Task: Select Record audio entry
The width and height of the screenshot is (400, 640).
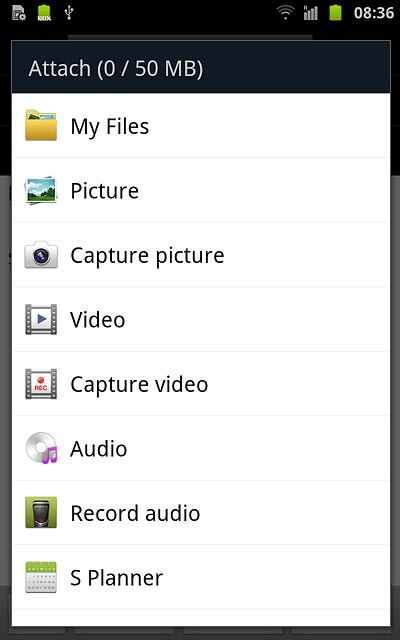Action: click(201, 512)
